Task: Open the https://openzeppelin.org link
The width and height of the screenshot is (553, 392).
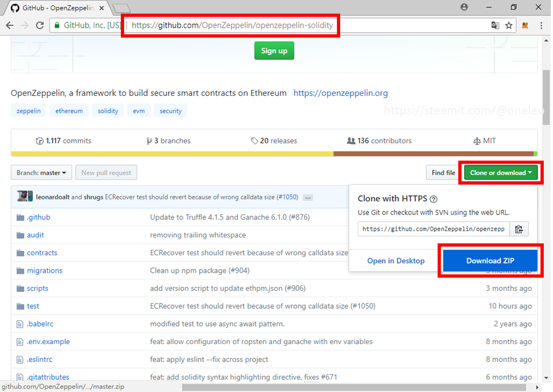Action: (340, 93)
